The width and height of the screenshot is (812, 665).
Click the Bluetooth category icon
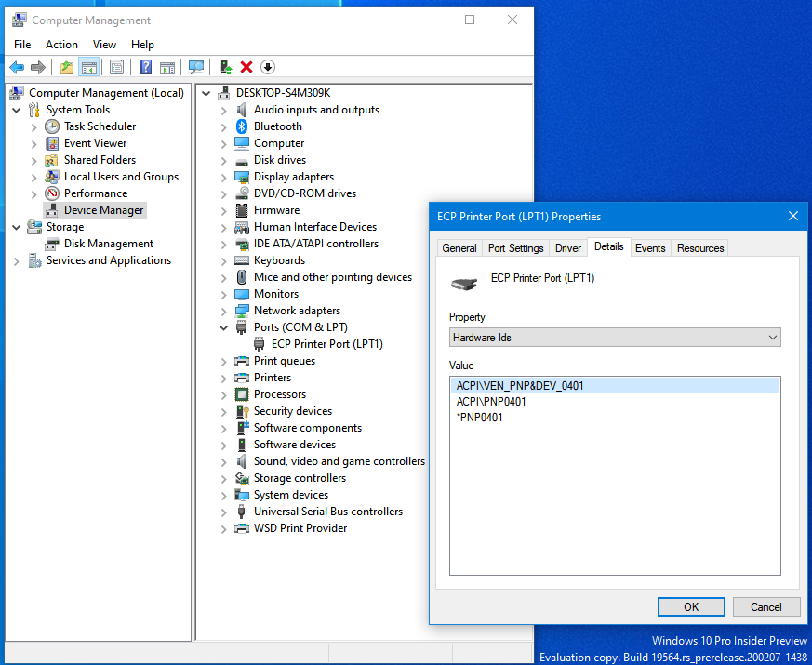pos(242,126)
